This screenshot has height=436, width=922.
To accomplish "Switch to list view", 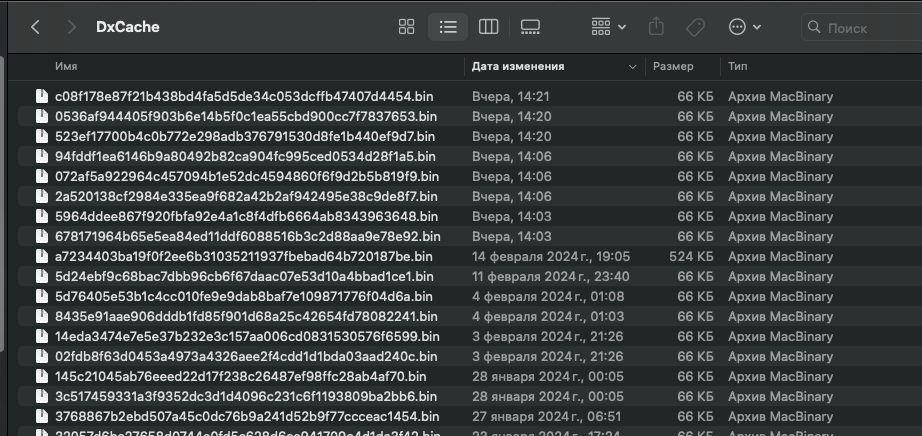I will click(x=448, y=27).
